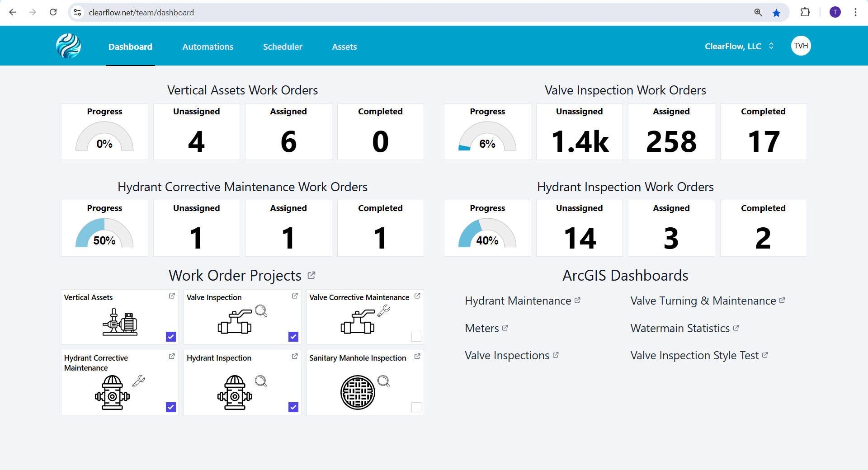Click the Vertical Assets Work Orders heading
This screenshot has height=470, width=868.
[x=242, y=90]
